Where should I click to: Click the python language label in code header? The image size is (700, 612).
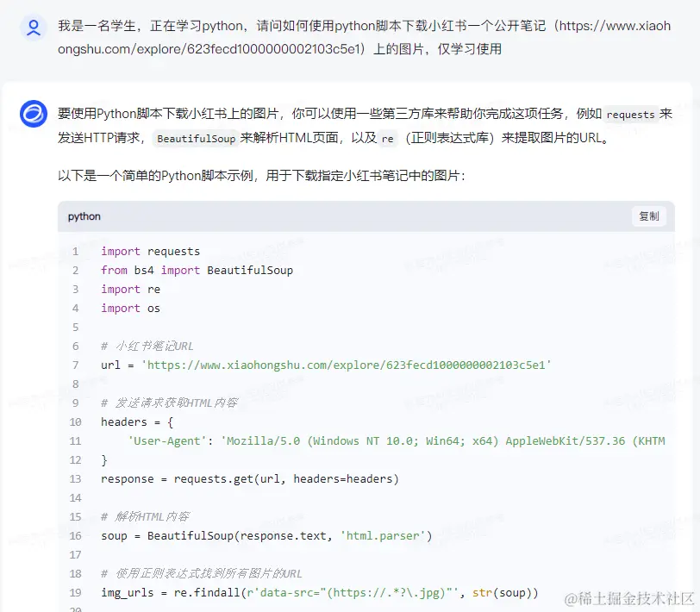84,216
